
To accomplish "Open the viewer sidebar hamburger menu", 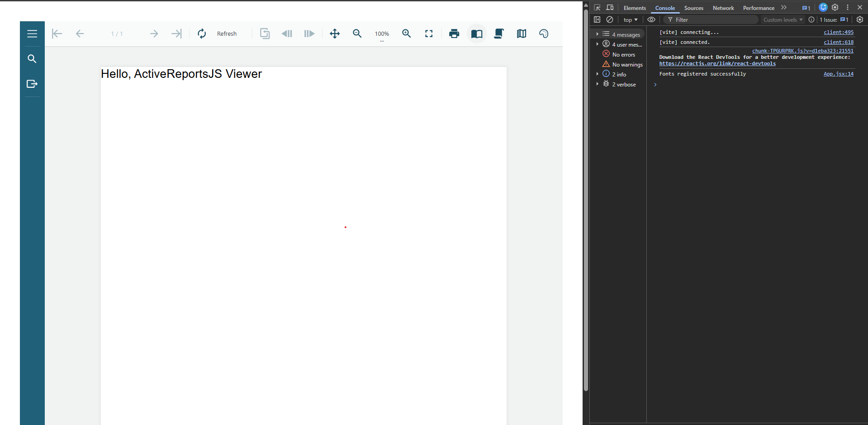I will [32, 34].
